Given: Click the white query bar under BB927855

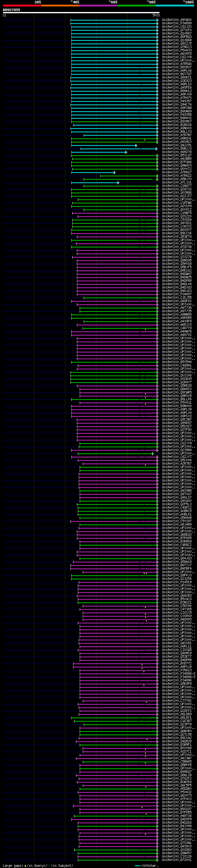Looking at the screenshot, I should click(x=81, y=12).
